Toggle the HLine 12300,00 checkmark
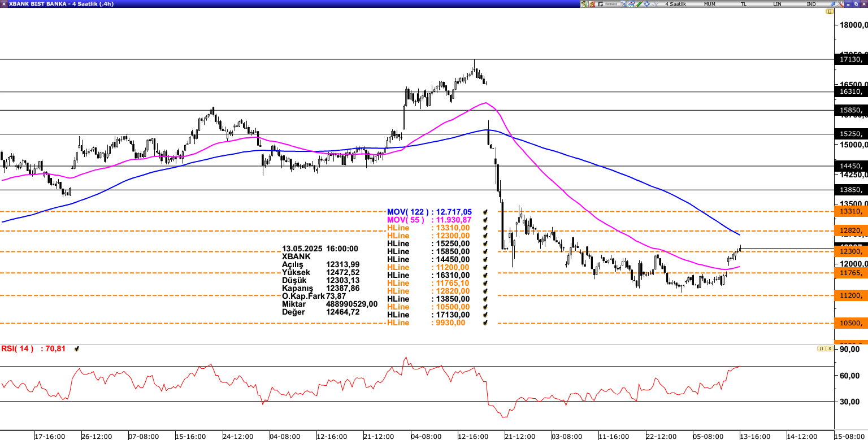 (x=485, y=236)
